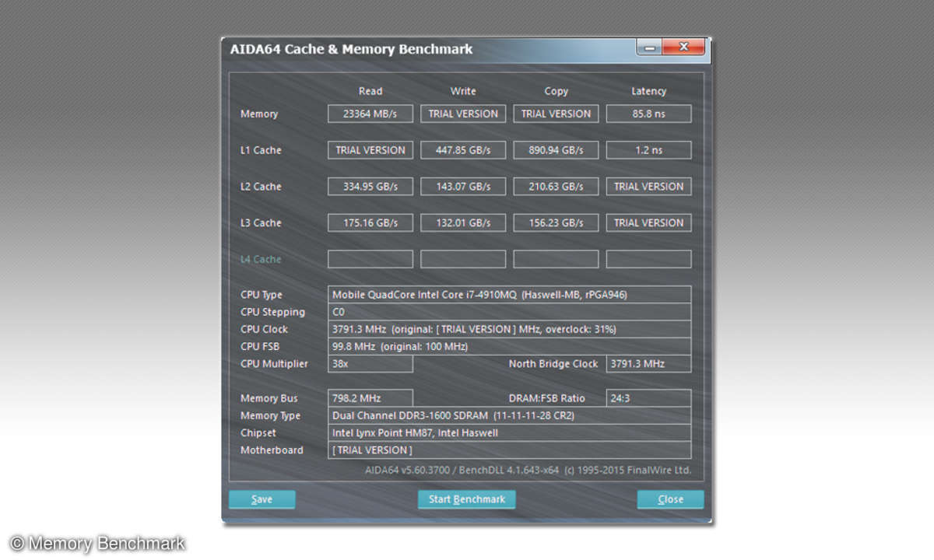Select the L3 Cache Copy value 156.23 GB/s
The image size is (934, 560).
pos(556,222)
